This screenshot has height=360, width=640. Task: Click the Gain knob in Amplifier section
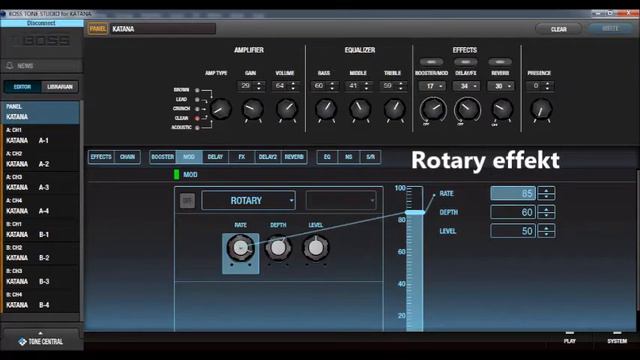tap(253, 109)
